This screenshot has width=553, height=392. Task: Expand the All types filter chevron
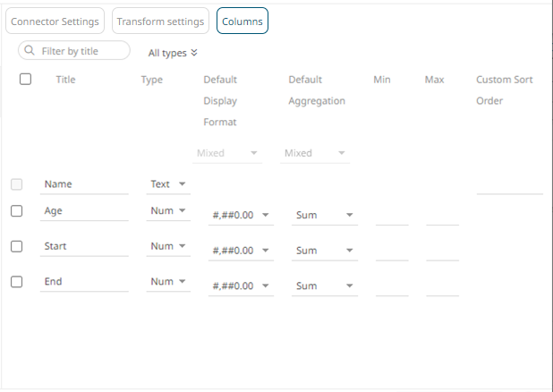194,53
